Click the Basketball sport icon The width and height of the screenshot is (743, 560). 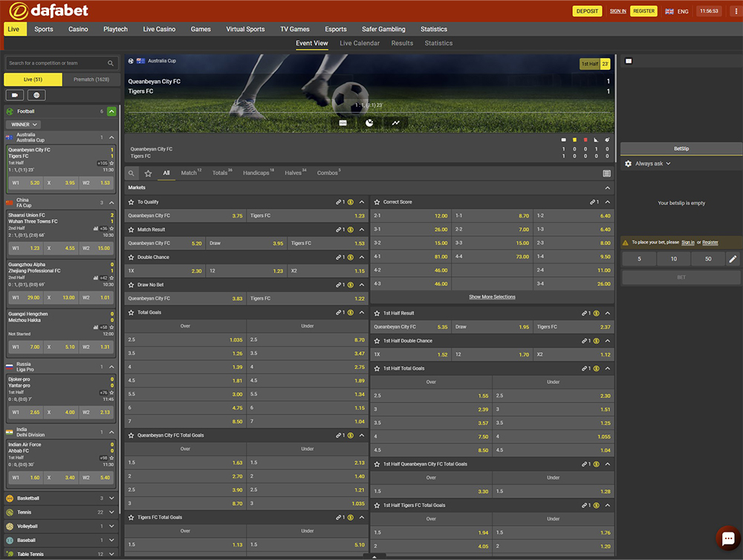[10, 498]
